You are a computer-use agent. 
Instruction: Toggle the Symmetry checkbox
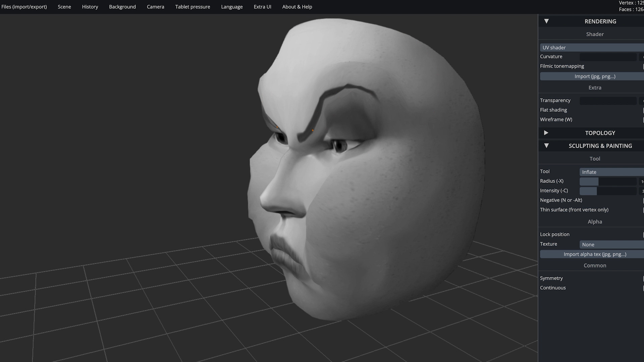(x=643, y=278)
